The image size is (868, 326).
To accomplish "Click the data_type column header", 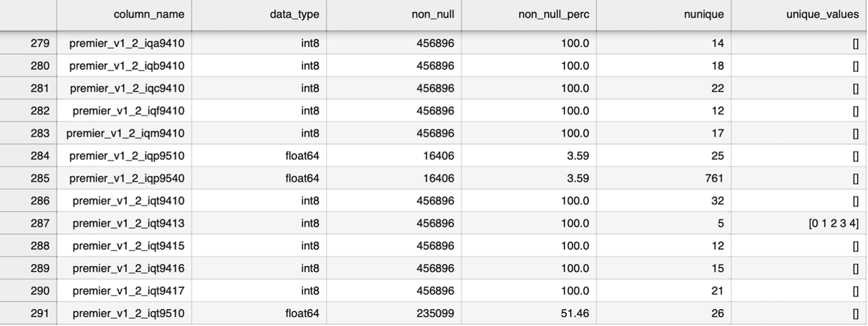I will click(x=294, y=14).
